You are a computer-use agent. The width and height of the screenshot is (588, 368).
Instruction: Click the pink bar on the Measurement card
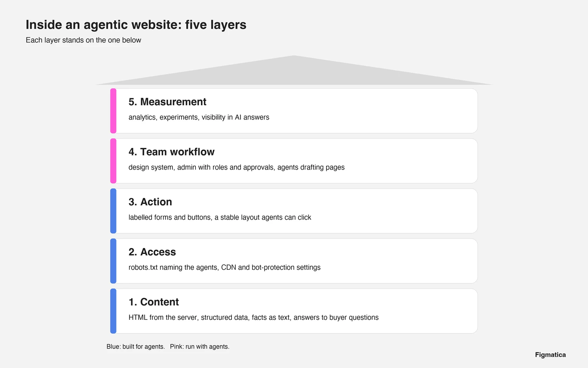[113, 111]
